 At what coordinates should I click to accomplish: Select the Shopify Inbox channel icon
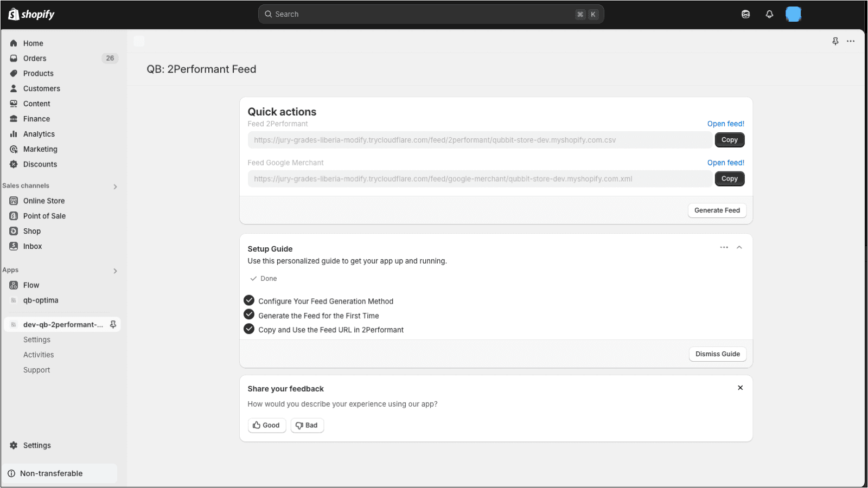pyautogui.click(x=14, y=246)
